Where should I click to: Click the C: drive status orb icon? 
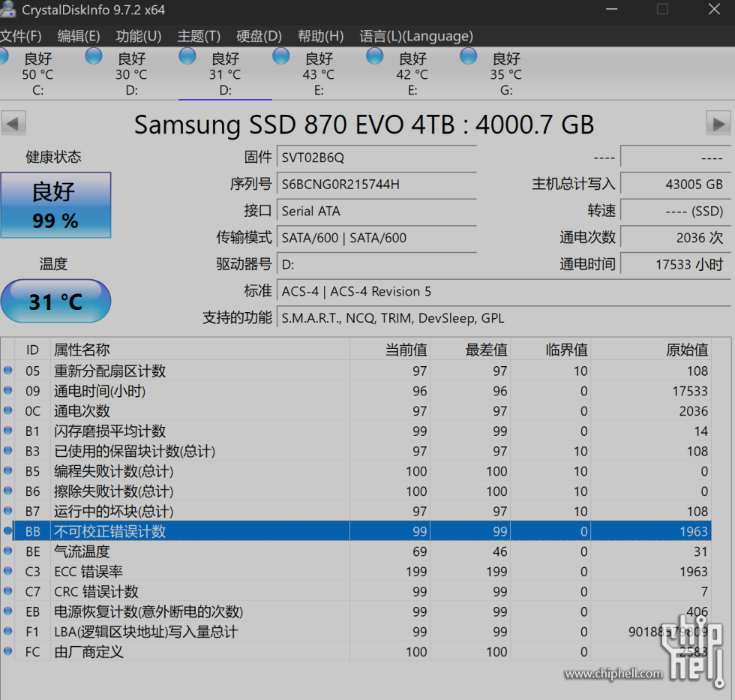coord(2,56)
